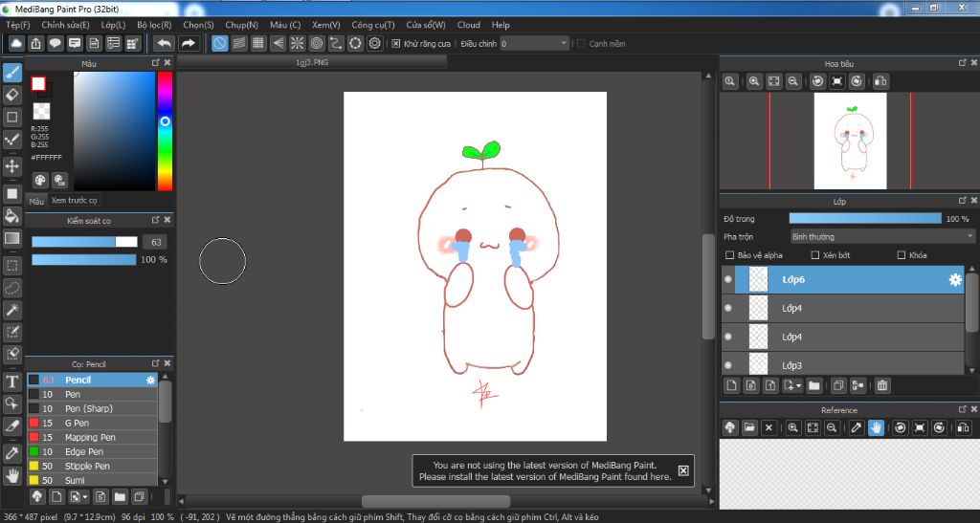Open the Pha trộn blend mode dropdown
The image size is (980, 523).
(x=882, y=236)
